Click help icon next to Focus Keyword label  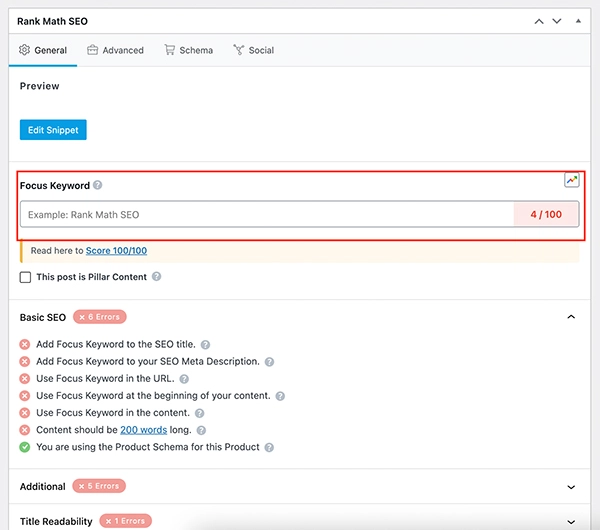(x=98, y=186)
